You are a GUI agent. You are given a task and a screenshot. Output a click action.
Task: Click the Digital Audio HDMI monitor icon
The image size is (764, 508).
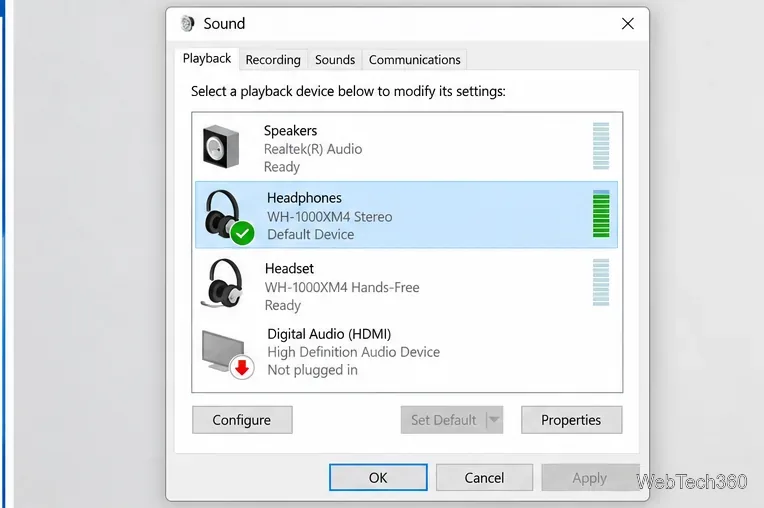pyautogui.click(x=228, y=354)
